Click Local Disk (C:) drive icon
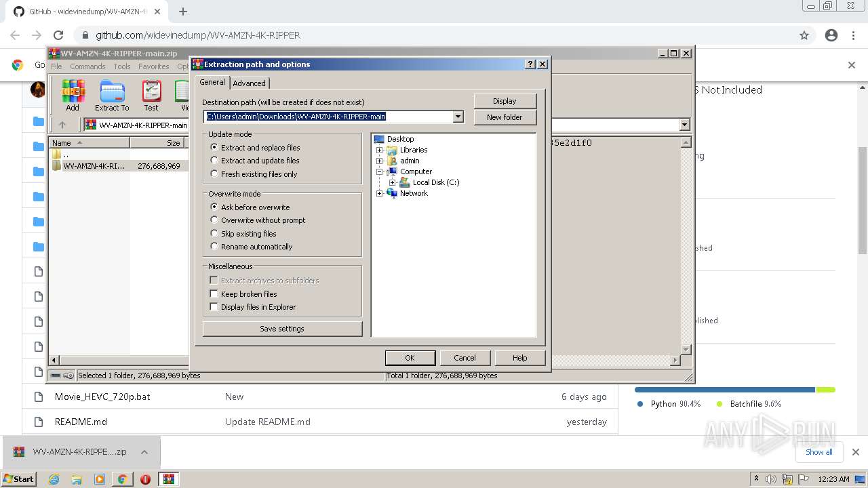Screen dimensions: 868x488 pyautogui.click(x=405, y=182)
